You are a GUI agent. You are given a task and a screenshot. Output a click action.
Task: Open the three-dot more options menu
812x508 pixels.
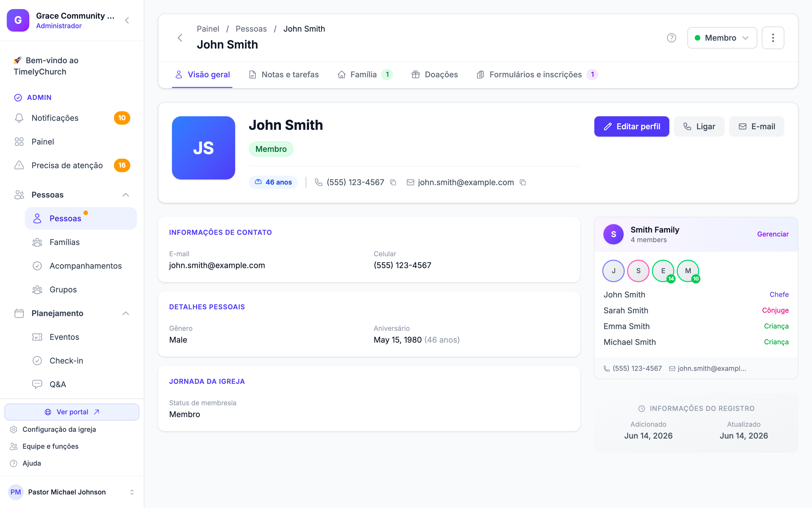(773, 38)
